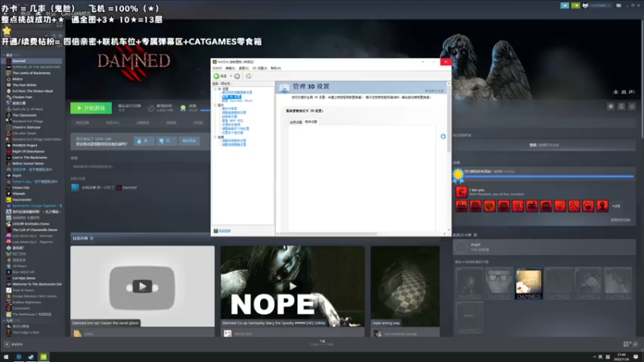This screenshot has width=644, height=362.
Task: Open the game settings gear icon
Action: (x=611, y=106)
